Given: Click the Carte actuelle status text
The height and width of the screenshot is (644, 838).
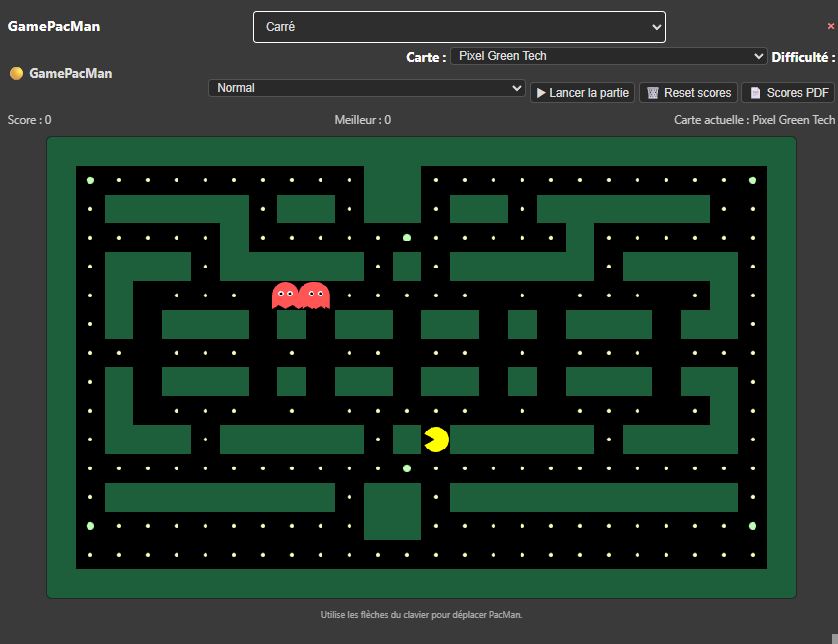Looking at the screenshot, I should 754,120.
